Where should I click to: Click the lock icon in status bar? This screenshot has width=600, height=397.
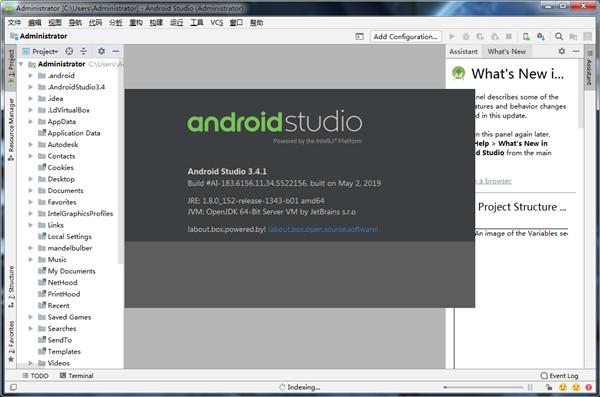(549, 387)
